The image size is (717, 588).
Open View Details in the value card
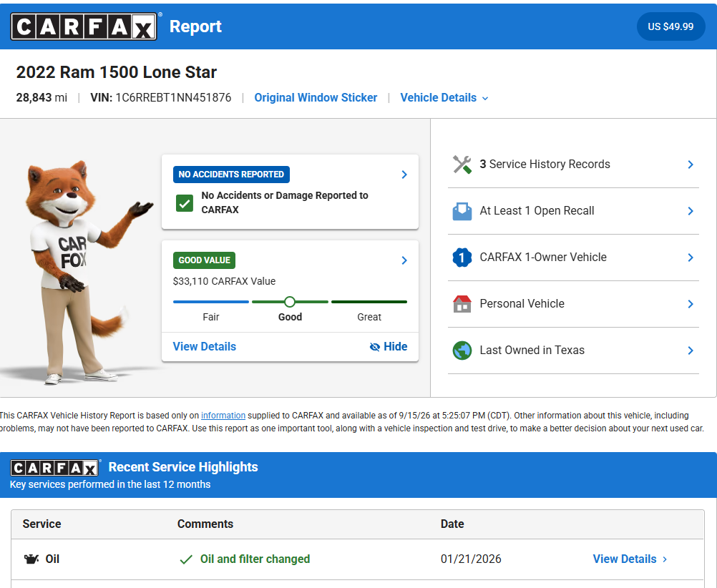tap(205, 347)
